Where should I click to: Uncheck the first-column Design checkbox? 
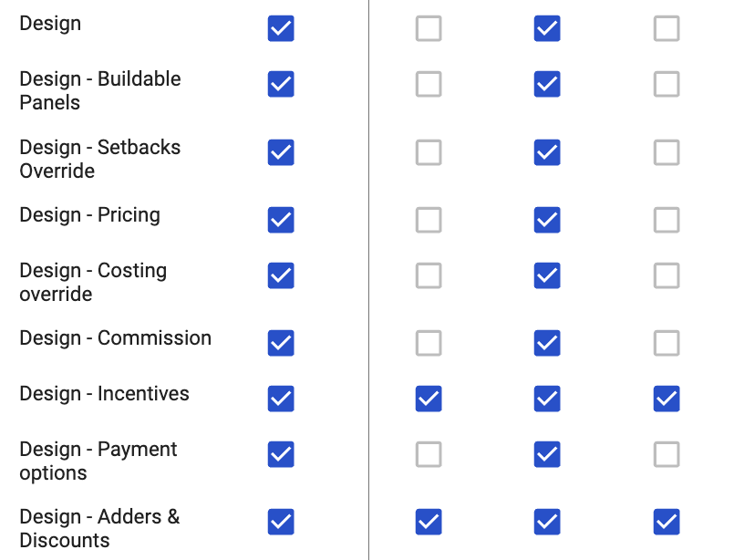(x=281, y=28)
